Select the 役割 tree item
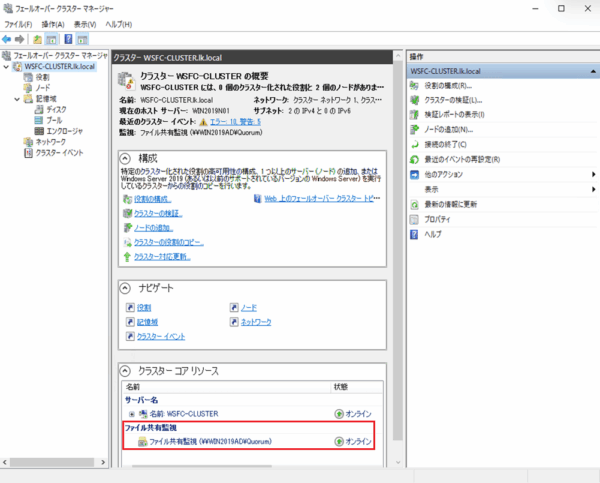The width and height of the screenshot is (600, 483). [42, 77]
